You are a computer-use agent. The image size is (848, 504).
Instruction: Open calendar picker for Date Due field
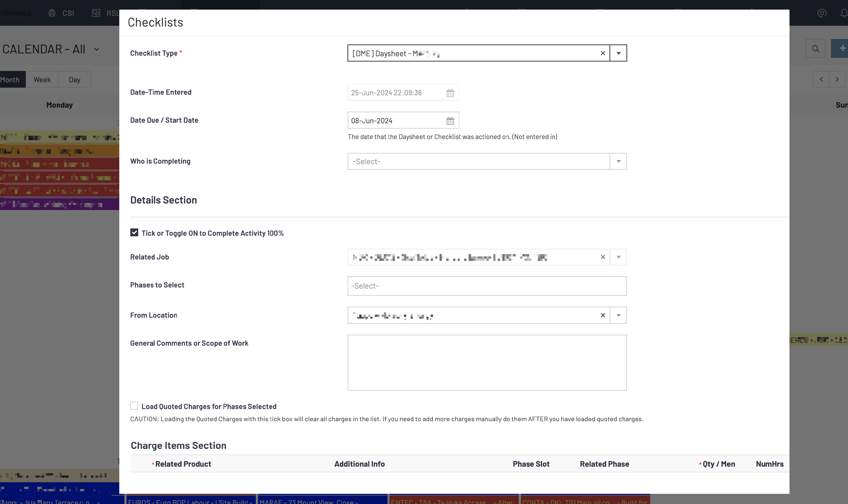[x=450, y=121]
